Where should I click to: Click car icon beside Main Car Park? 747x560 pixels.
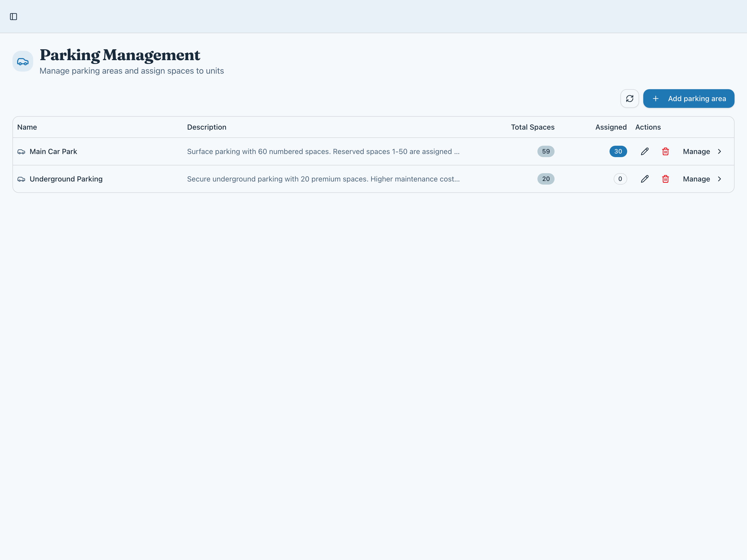point(21,152)
